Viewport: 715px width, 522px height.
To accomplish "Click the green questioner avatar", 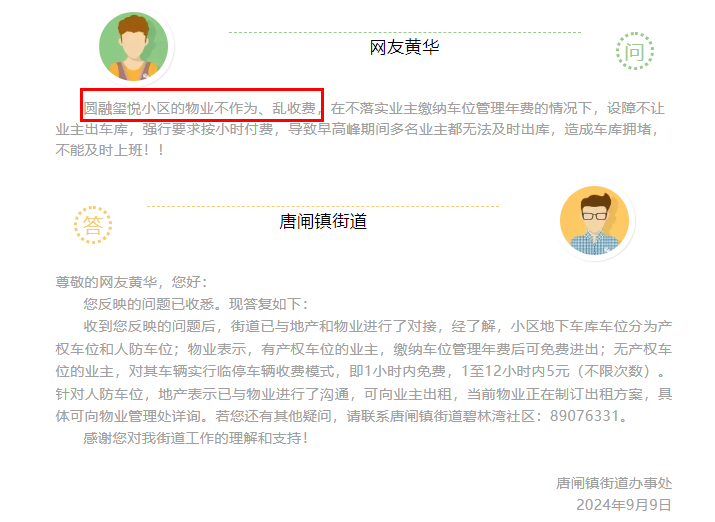I will (x=134, y=47).
